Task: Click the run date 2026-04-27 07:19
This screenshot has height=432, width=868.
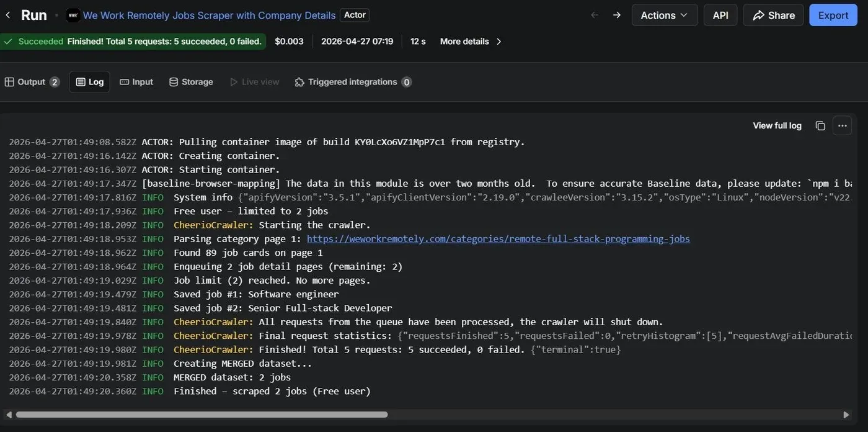Action: click(x=357, y=42)
